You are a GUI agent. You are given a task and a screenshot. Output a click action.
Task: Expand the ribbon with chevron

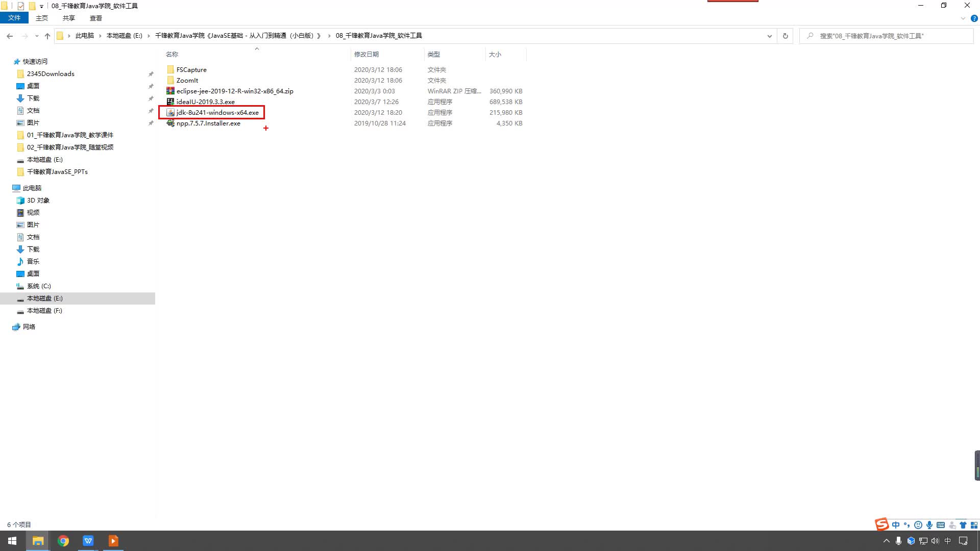click(963, 18)
